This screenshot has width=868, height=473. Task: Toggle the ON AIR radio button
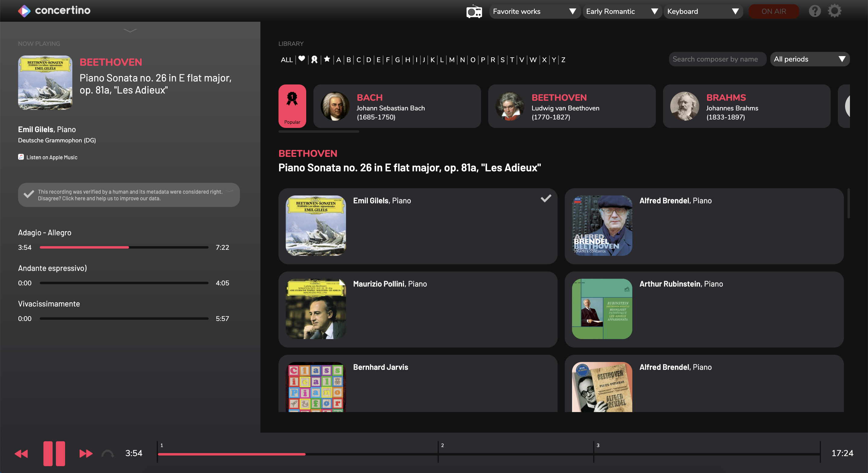coord(774,11)
